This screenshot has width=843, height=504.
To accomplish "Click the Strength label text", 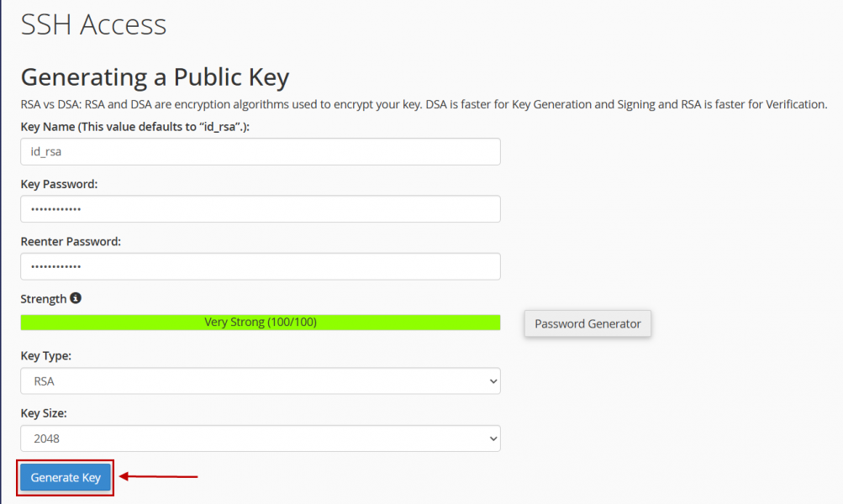I will (x=44, y=299).
